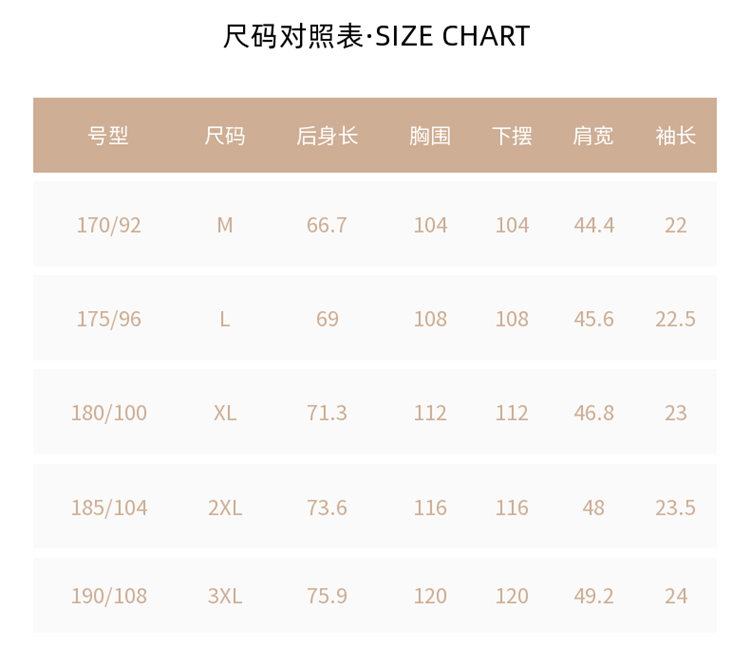
Task: Click the 185/104 cell
Action: 109,507
